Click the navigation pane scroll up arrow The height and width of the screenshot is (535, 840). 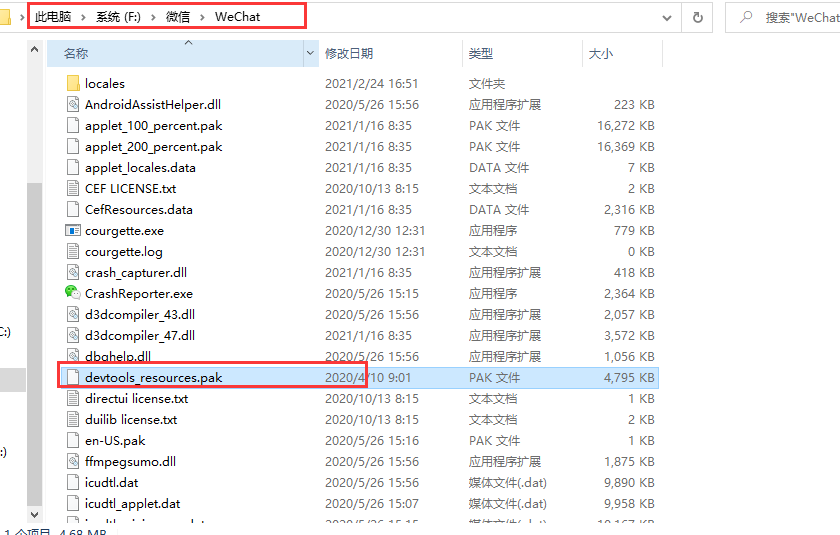[x=34, y=49]
